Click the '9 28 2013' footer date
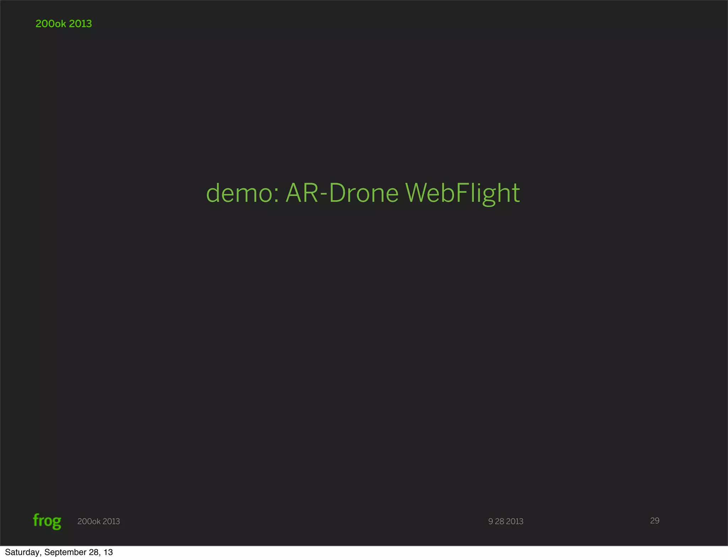 tap(505, 521)
